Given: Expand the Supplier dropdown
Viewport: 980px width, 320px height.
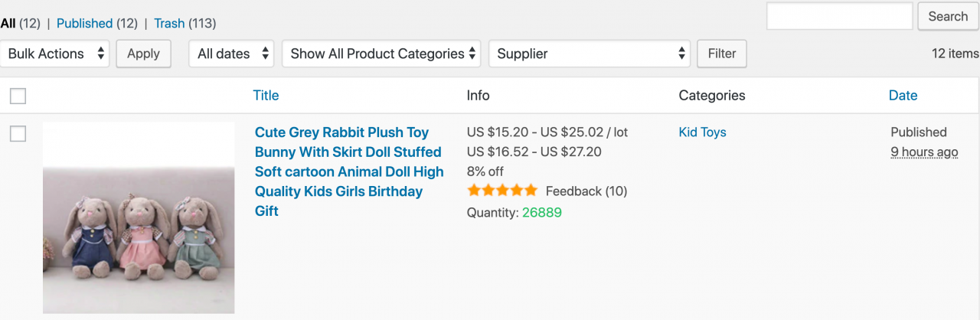Looking at the screenshot, I should click(x=590, y=54).
